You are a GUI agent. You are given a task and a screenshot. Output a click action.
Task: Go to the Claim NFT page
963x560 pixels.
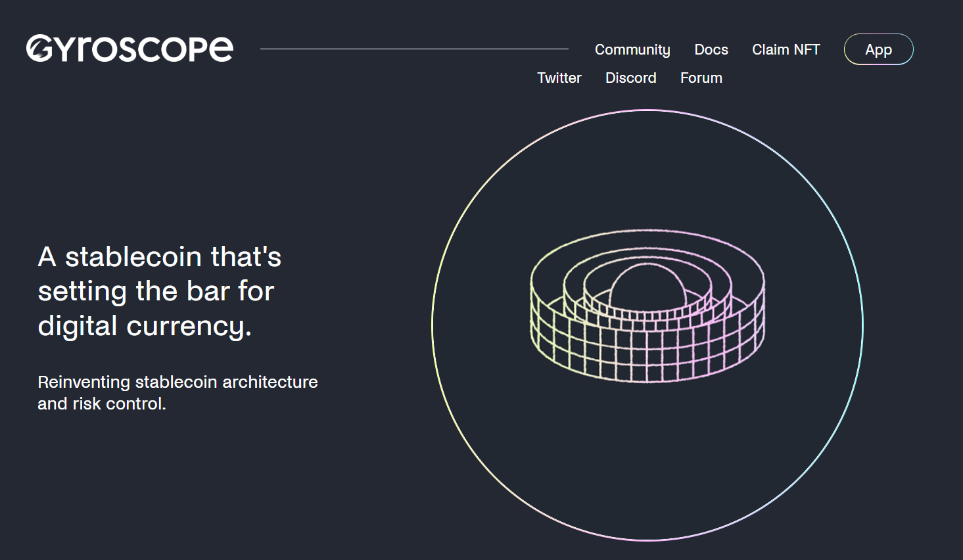pyautogui.click(x=786, y=50)
